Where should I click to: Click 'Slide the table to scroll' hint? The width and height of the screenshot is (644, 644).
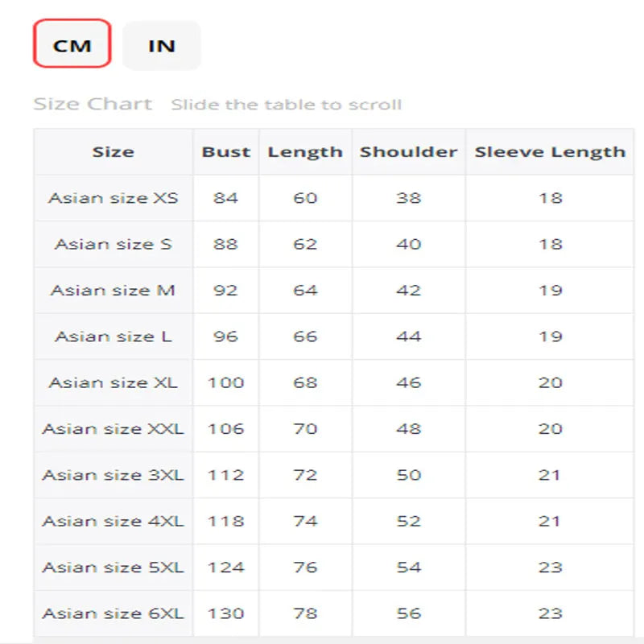click(286, 105)
